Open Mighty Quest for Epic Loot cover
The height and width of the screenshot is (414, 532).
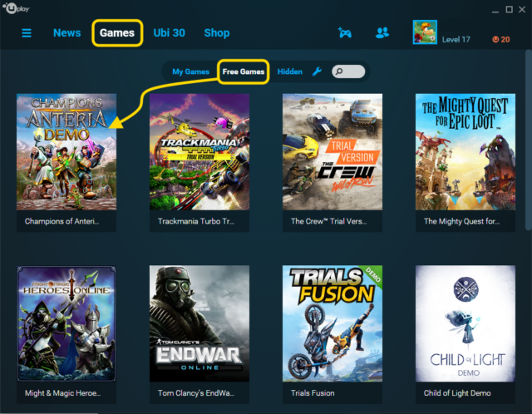pos(465,151)
